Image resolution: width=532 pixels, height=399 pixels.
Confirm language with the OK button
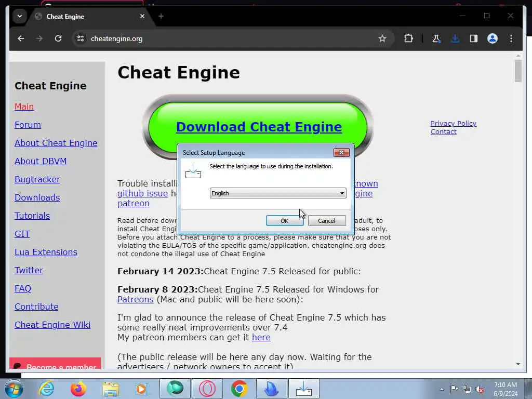coord(285,221)
